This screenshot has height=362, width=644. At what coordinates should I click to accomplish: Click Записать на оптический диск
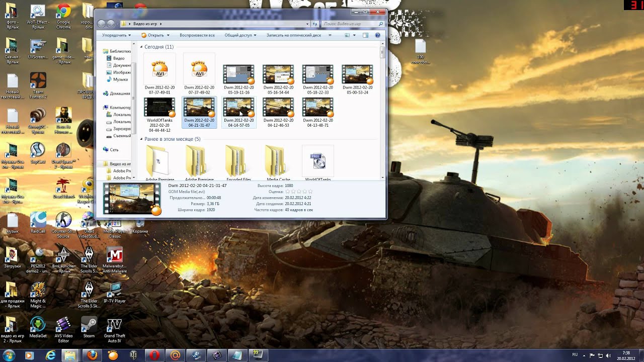click(x=294, y=35)
